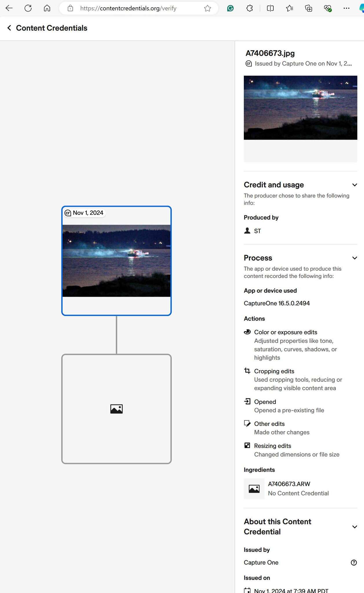Add this page to favorites star
The width and height of the screenshot is (364, 593).
[208, 8]
